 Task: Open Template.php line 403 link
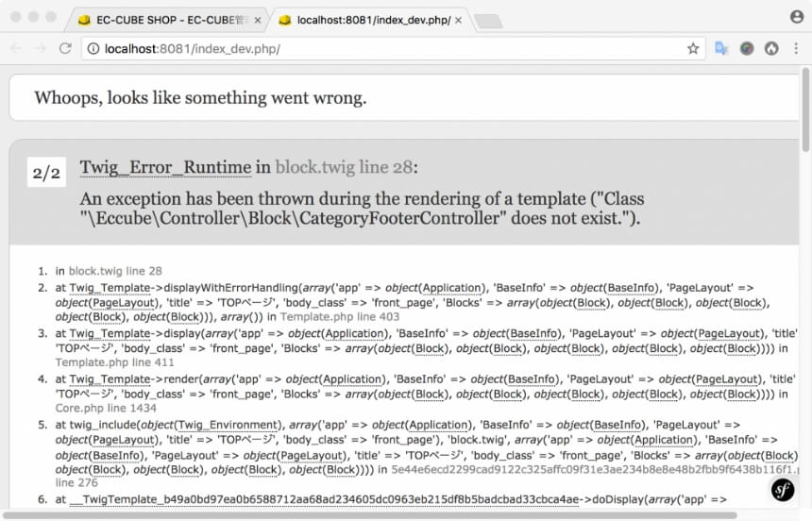[340, 316]
